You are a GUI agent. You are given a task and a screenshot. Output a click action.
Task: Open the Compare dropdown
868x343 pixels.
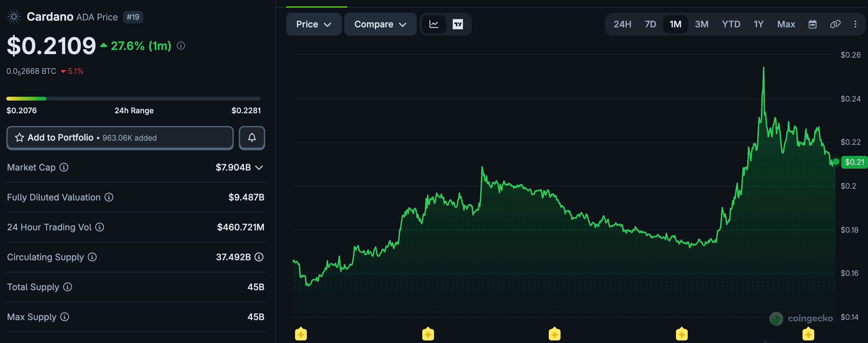point(380,24)
